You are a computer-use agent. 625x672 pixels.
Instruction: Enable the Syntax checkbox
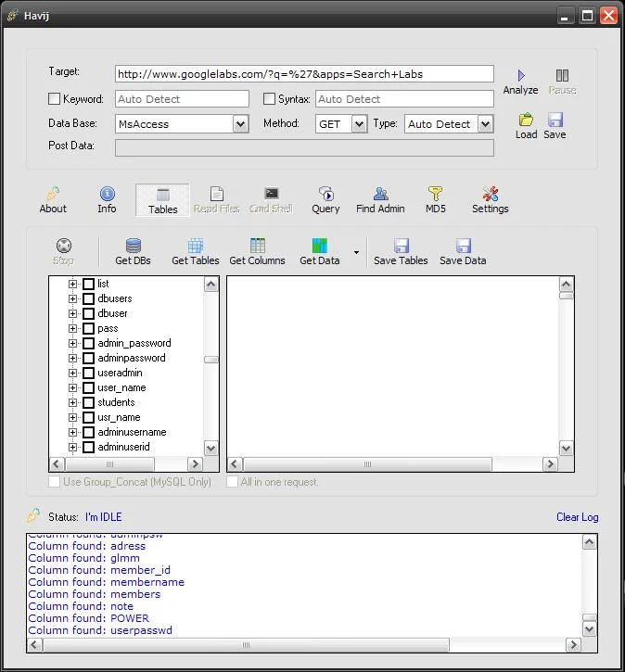(270, 99)
